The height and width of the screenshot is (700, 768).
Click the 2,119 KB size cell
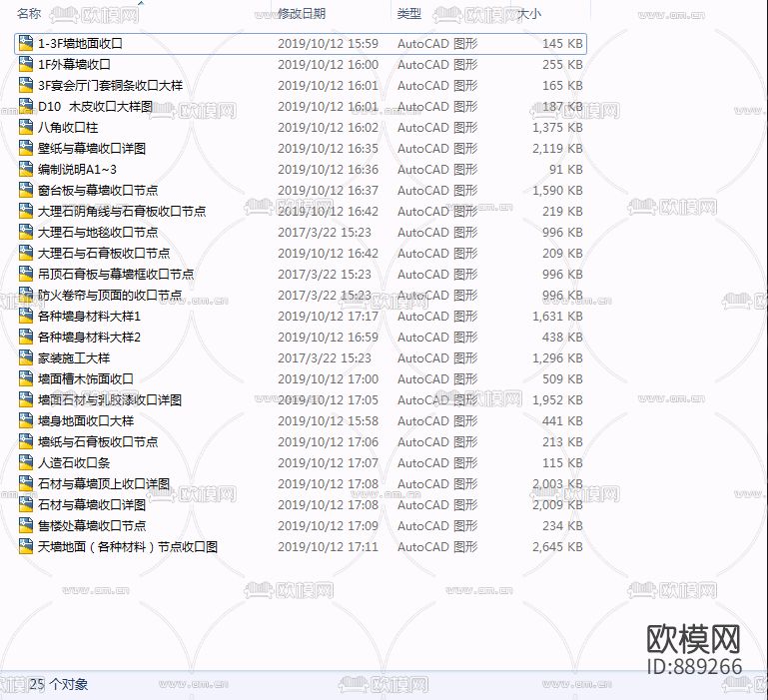(x=557, y=149)
